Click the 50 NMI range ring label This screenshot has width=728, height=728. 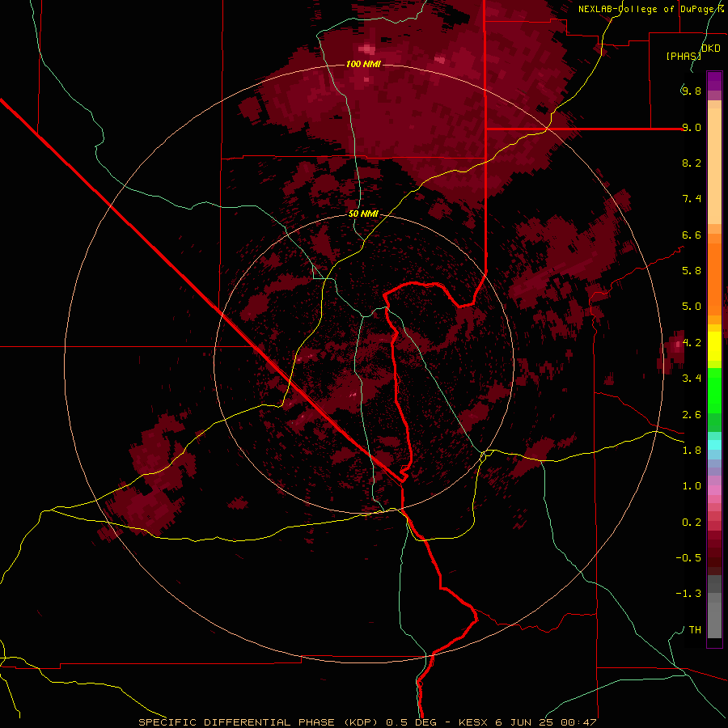[363, 214]
